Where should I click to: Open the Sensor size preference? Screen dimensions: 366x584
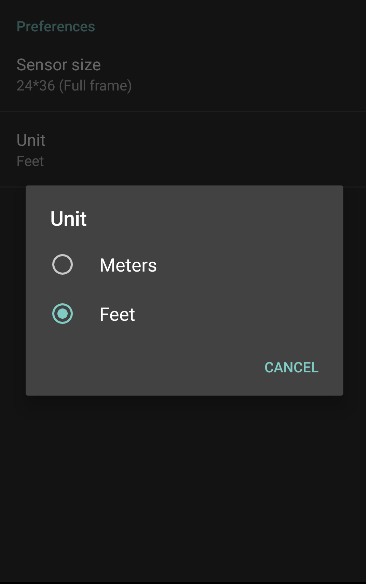183,75
